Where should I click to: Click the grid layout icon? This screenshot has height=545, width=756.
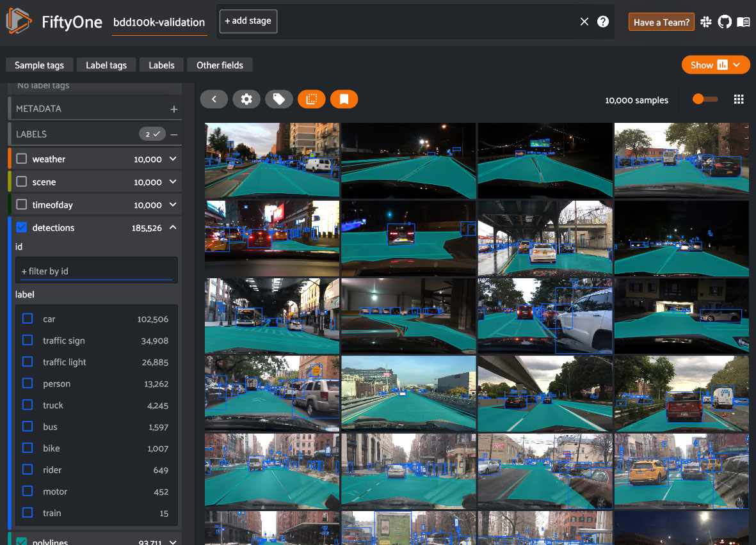(x=739, y=99)
